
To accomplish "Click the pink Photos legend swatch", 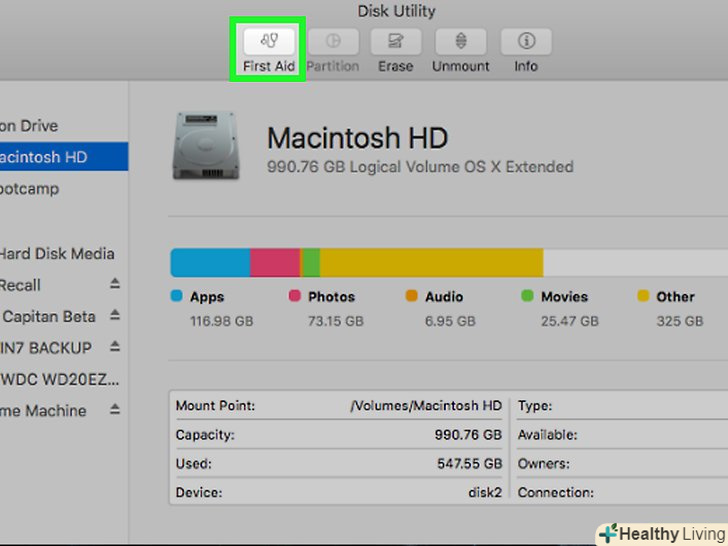I will [295, 297].
